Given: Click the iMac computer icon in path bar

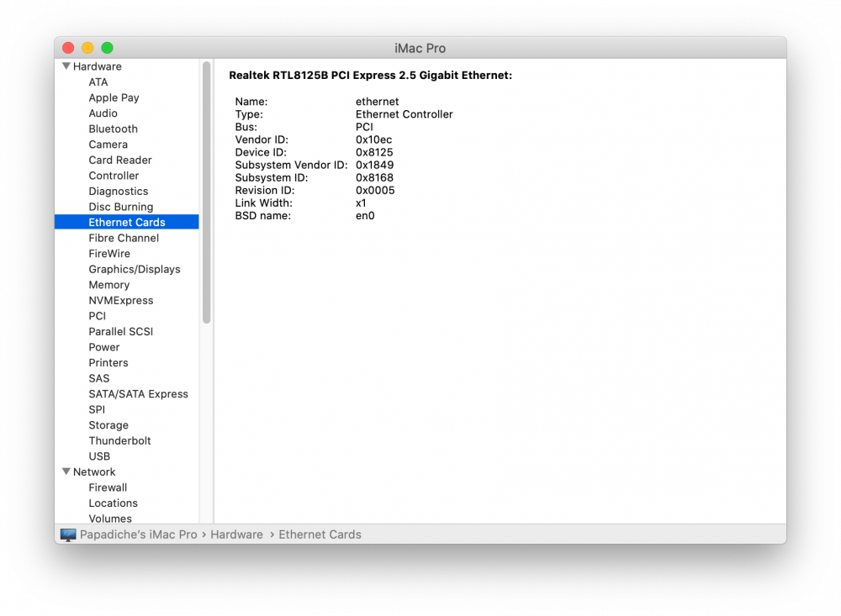Looking at the screenshot, I should [68, 534].
